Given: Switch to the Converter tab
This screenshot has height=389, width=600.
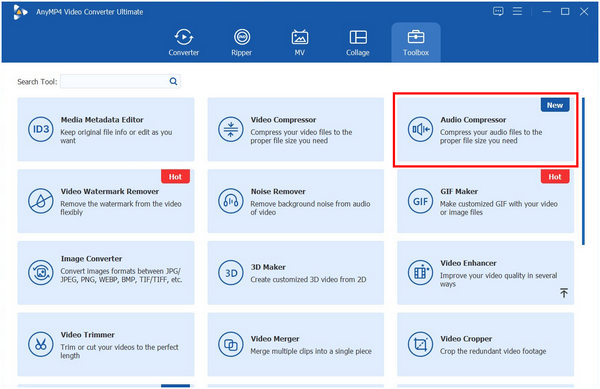Looking at the screenshot, I should [x=184, y=42].
